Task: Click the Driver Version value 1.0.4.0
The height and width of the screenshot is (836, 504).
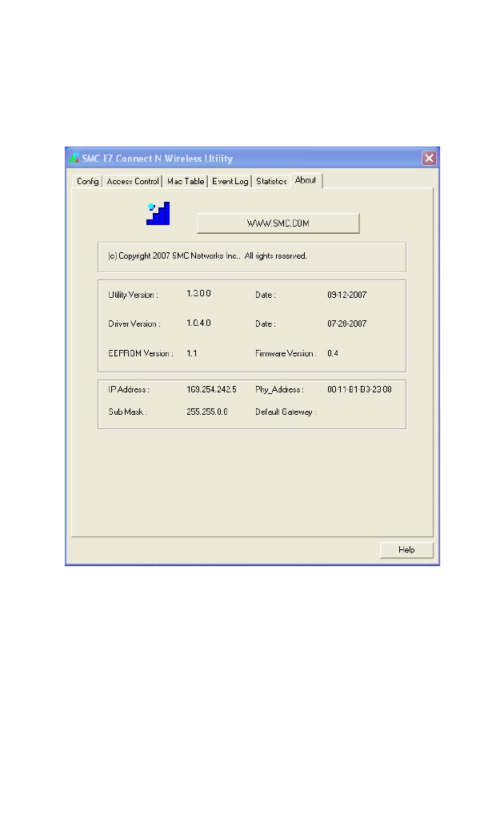Action: (x=198, y=323)
